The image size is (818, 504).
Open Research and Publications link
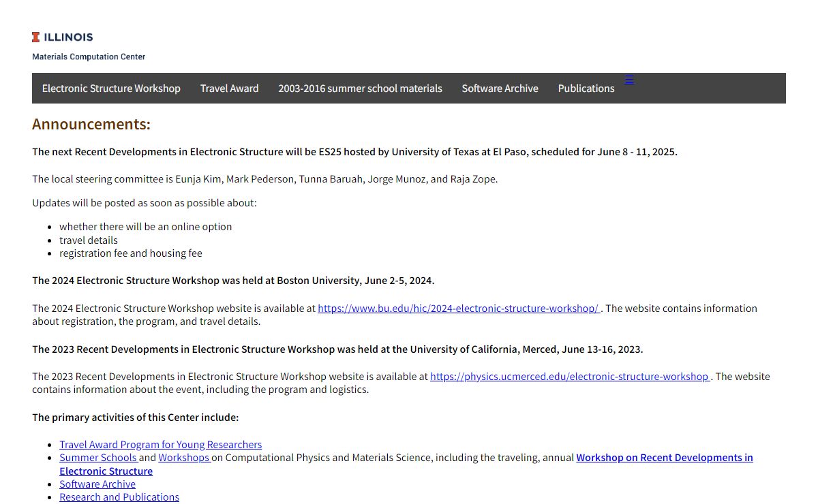[x=119, y=497]
